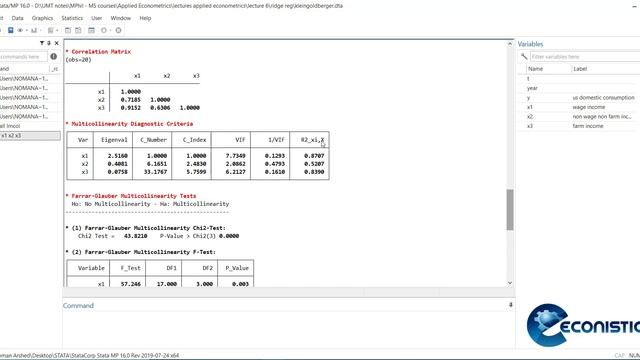Select the 'x1 x2 x3' History entry

click(x=30, y=136)
